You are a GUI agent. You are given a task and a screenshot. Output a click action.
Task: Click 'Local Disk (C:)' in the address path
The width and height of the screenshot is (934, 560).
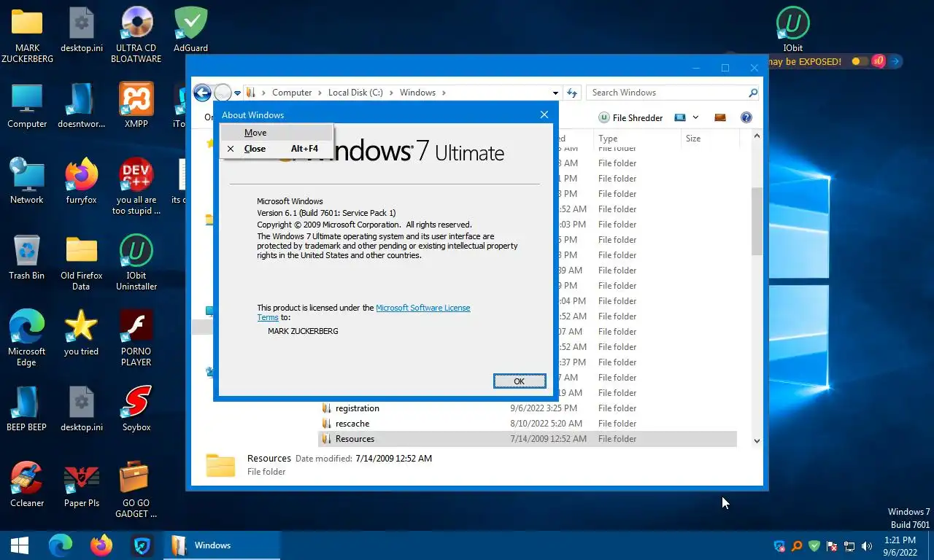click(355, 93)
